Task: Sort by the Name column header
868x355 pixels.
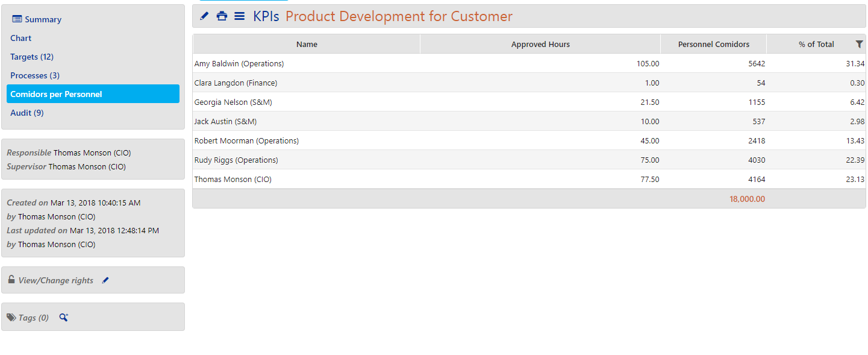Action: (x=307, y=44)
